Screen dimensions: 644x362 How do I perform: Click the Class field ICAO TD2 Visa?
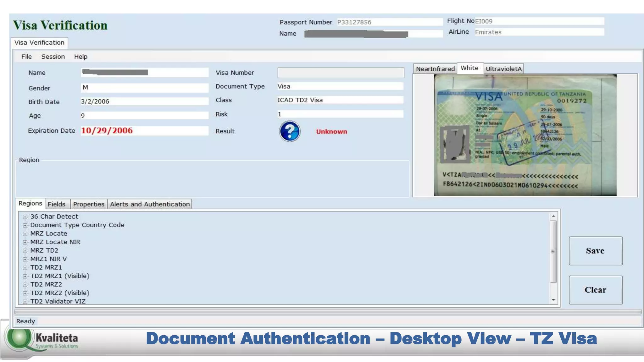tap(340, 100)
